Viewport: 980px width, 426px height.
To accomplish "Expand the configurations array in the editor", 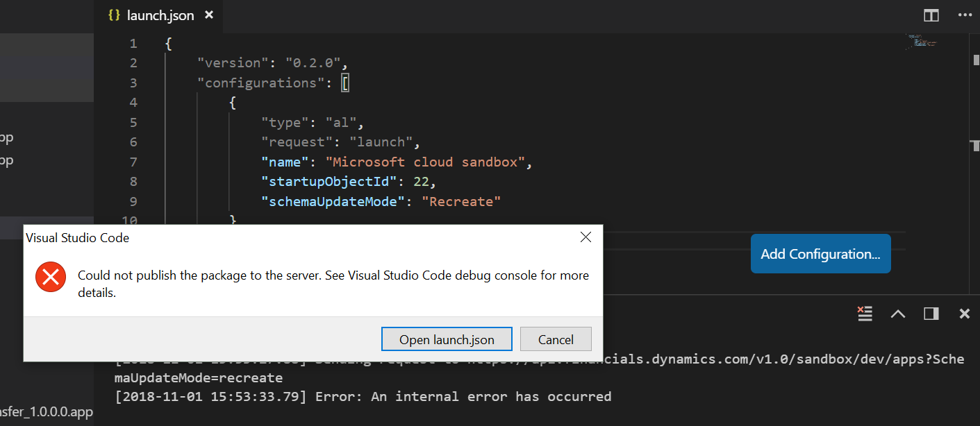I will click(345, 82).
